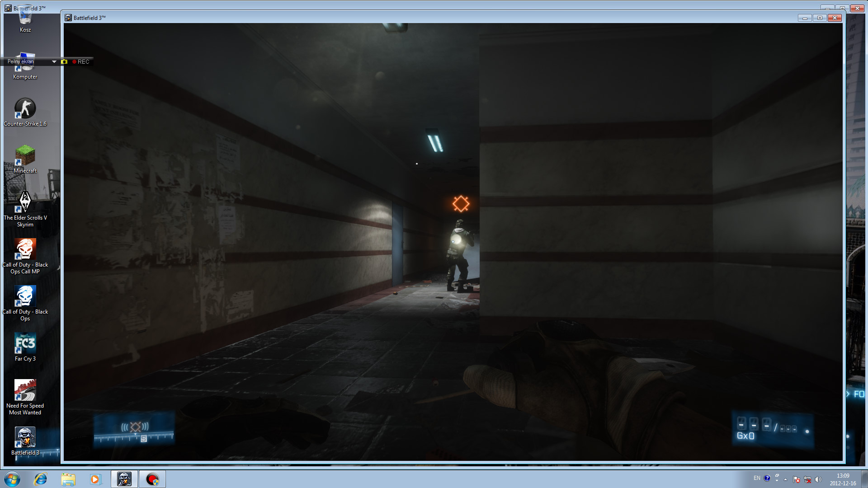Image resolution: width=868 pixels, height=488 pixels.
Task: Select the Call of Duty Black Ops MP shortcut
Action: pyautogui.click(x=25, y=256)
